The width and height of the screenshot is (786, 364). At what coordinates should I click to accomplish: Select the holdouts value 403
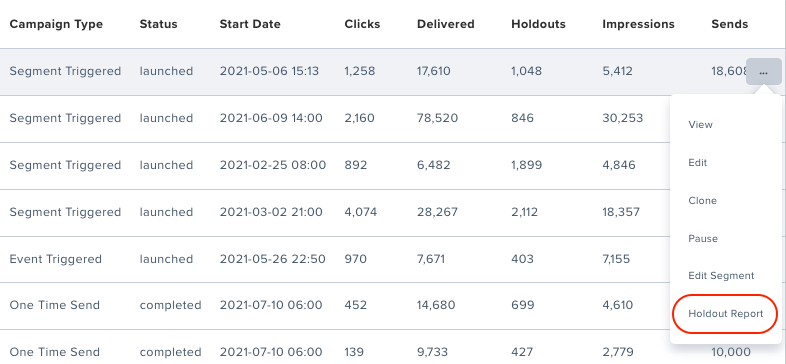[x=522, y=259]
